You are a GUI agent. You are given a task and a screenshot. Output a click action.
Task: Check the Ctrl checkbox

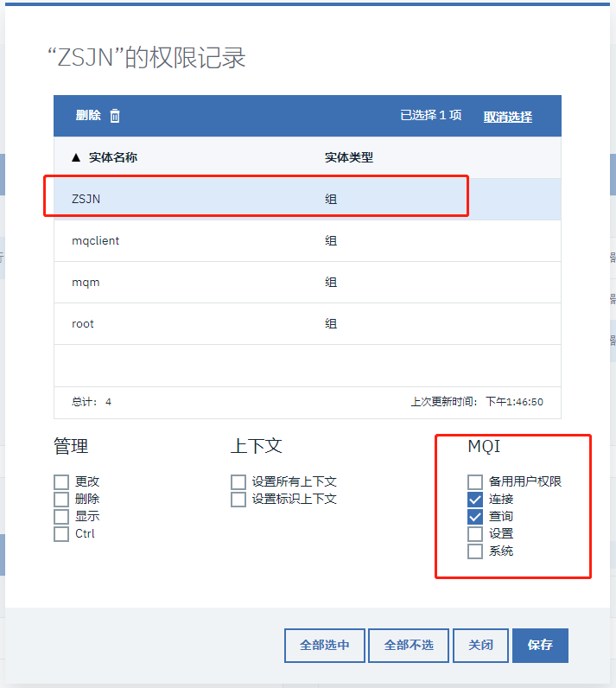click(x=61, y=533)
